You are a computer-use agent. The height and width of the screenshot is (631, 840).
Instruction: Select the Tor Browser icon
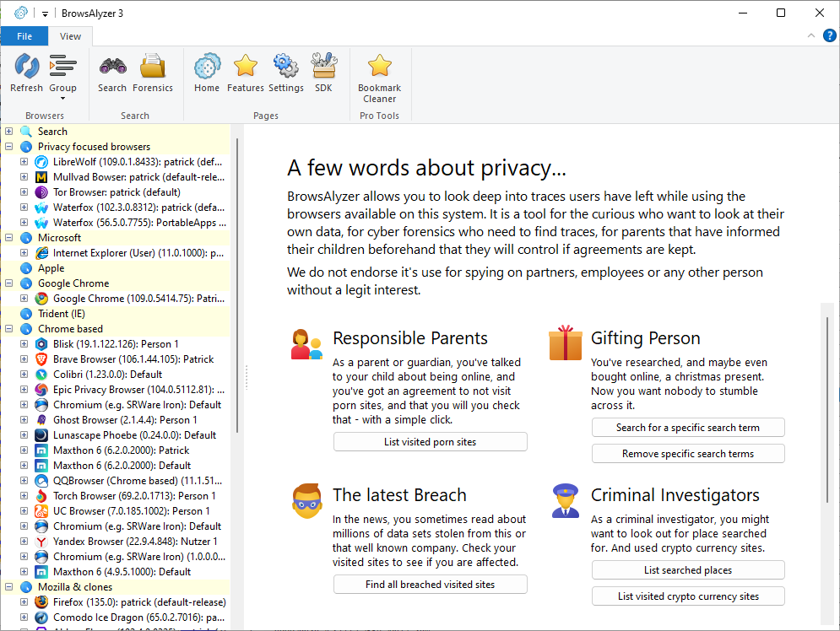[41, 192]
